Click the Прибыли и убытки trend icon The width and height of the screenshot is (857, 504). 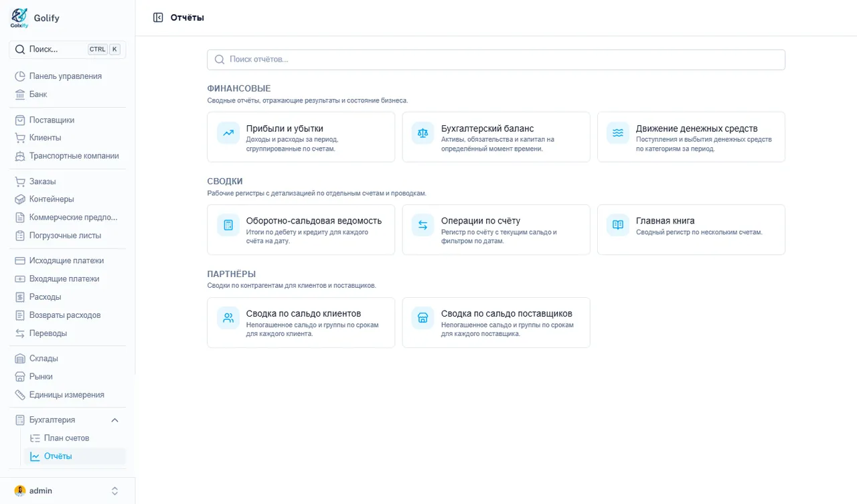[228, 133]
